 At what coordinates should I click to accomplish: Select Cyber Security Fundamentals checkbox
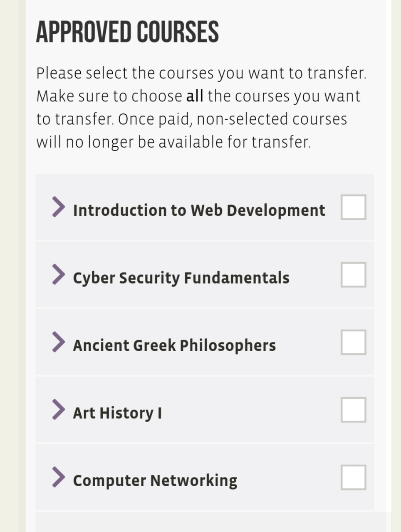coord(354,274)
